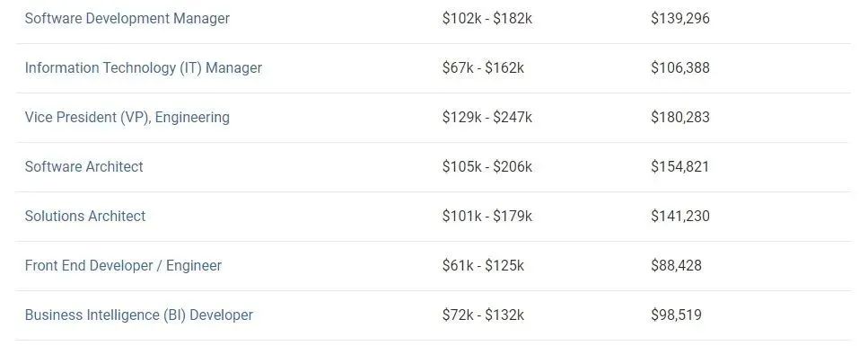Image resolution: width=868 pixels, height=346 pixels.
Task: Click the $88,428 average salary value
Action: coord(676,266)
